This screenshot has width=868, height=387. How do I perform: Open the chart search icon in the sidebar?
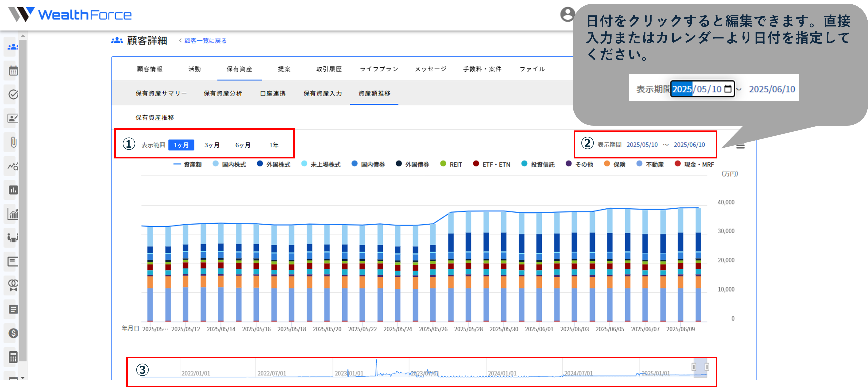click(13, 166)
